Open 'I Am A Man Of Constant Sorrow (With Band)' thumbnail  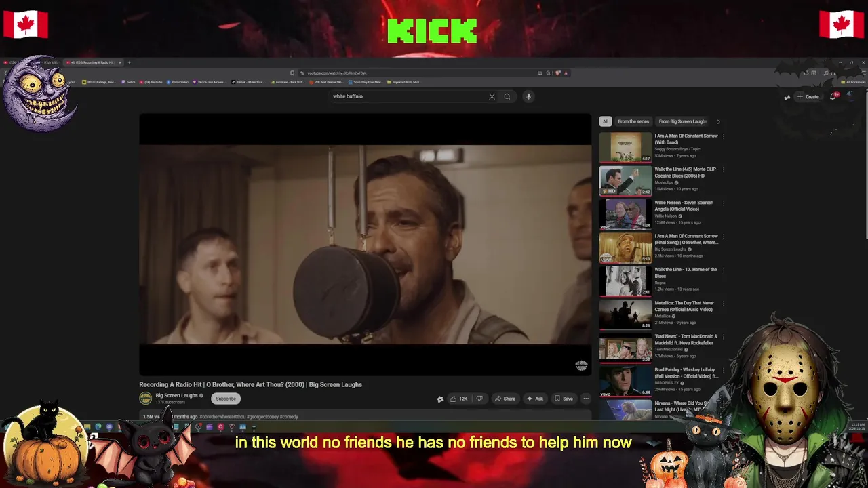coord(625,147)
